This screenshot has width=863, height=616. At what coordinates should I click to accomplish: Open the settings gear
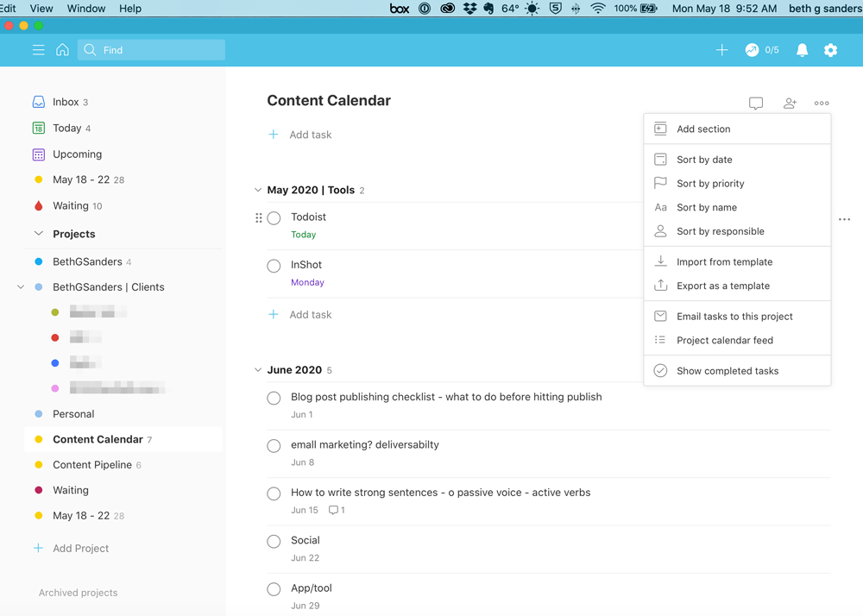pos(830,49)
